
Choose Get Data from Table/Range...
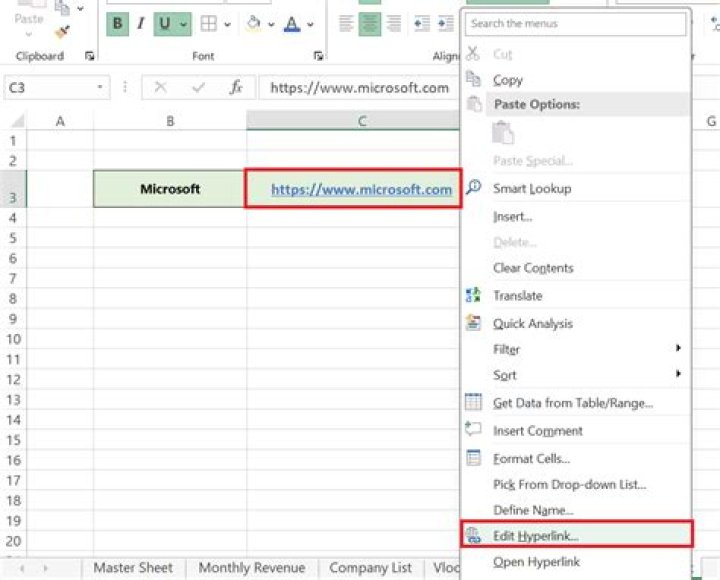pos(576,403)
